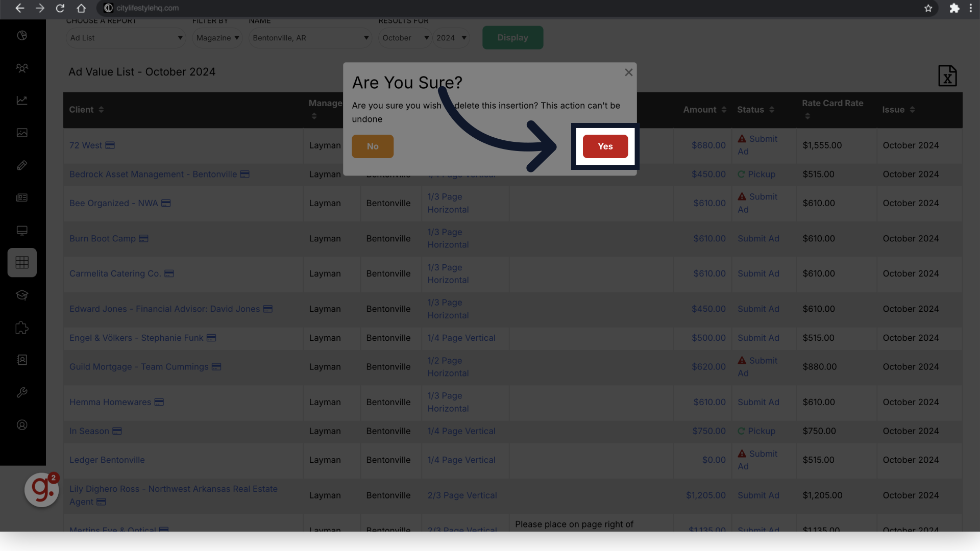
Task: Confirm deletion with the Yes button
Action: [x=605, y=146]
